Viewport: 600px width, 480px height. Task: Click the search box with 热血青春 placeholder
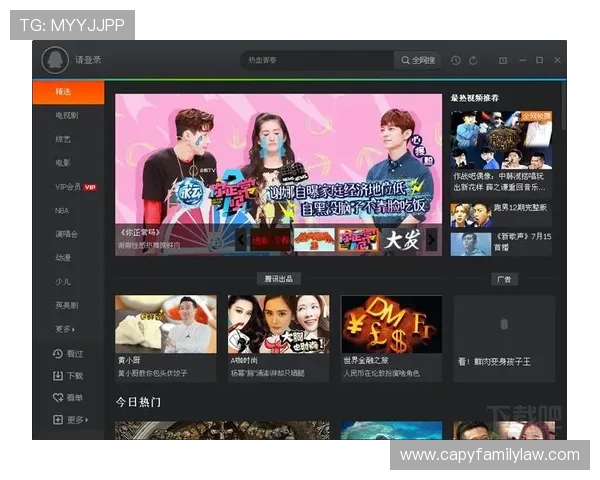coord(317,60)
